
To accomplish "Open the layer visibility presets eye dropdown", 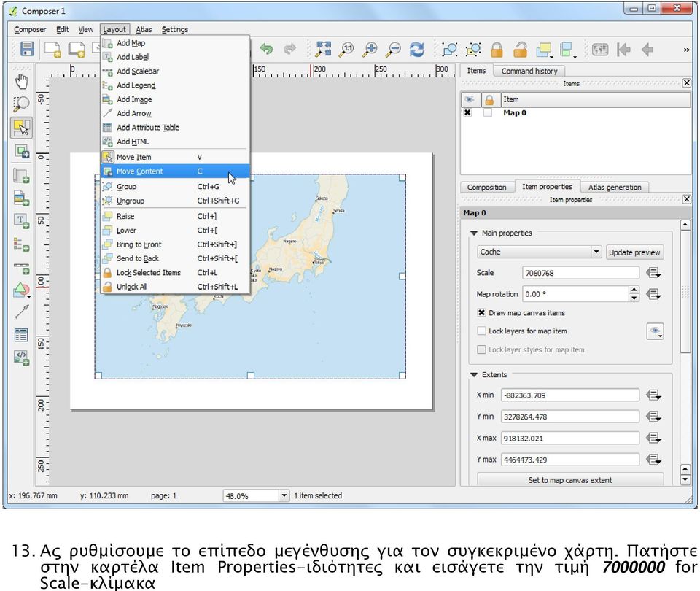I will [x=655, y=331].
